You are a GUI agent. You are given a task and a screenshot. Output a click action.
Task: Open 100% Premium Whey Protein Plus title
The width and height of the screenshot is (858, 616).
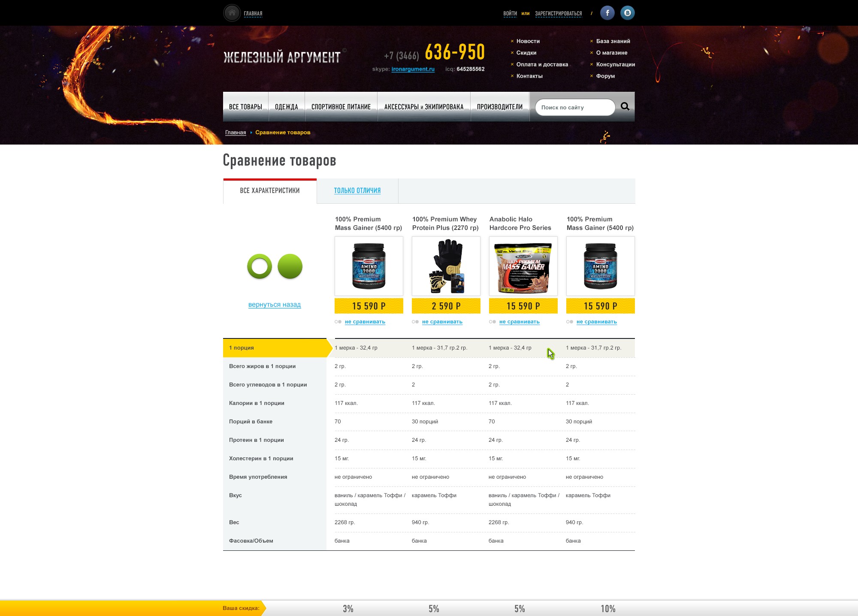(445, 223)
